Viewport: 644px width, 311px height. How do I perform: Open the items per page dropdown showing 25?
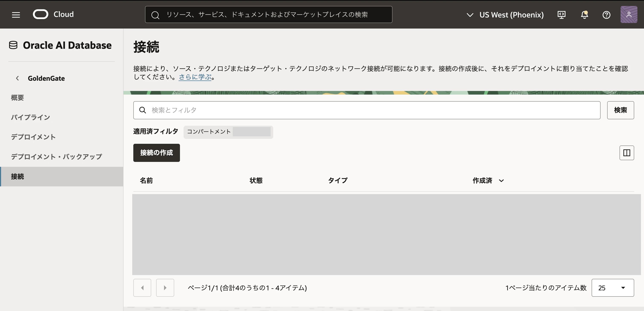(612, 288)
